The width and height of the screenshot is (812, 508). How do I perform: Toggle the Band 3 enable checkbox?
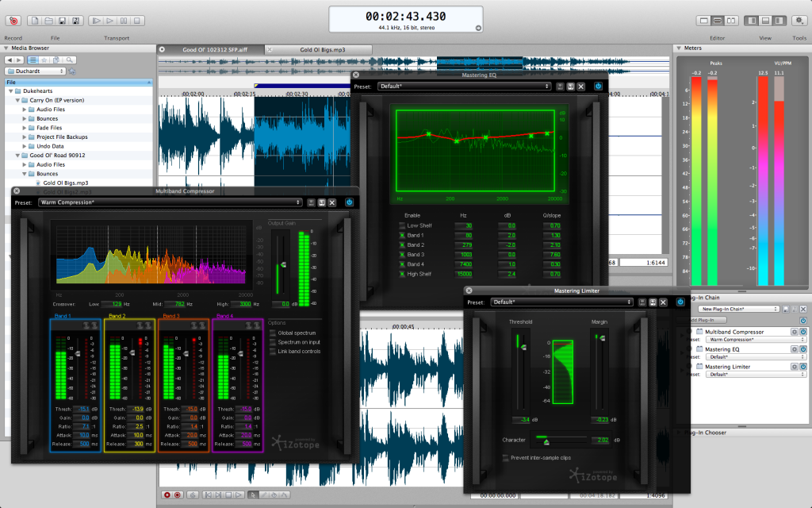point(402,255)
